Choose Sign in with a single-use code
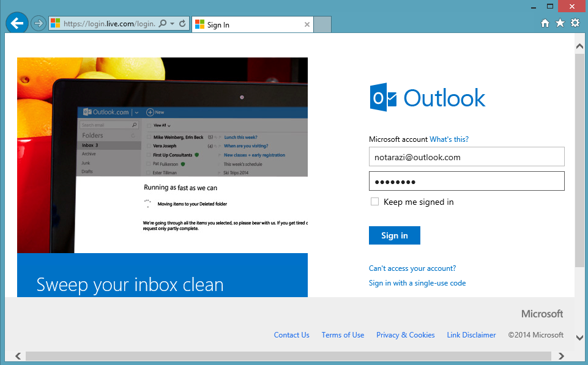The image size is (588, 365). click(417, 283)
